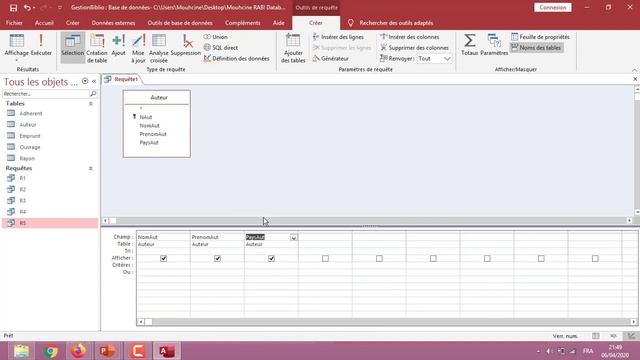Expand the Affichage dropdown arrow
The image size is (640, 360).
16,60
